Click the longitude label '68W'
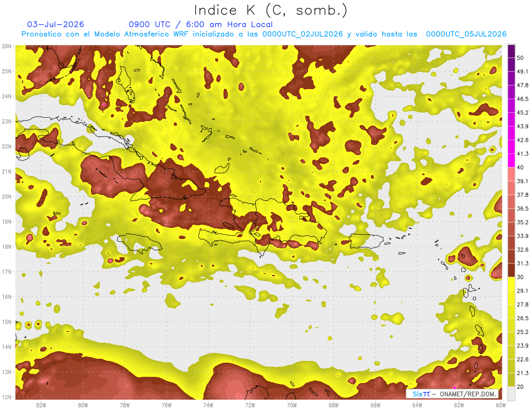 (333, 405)
